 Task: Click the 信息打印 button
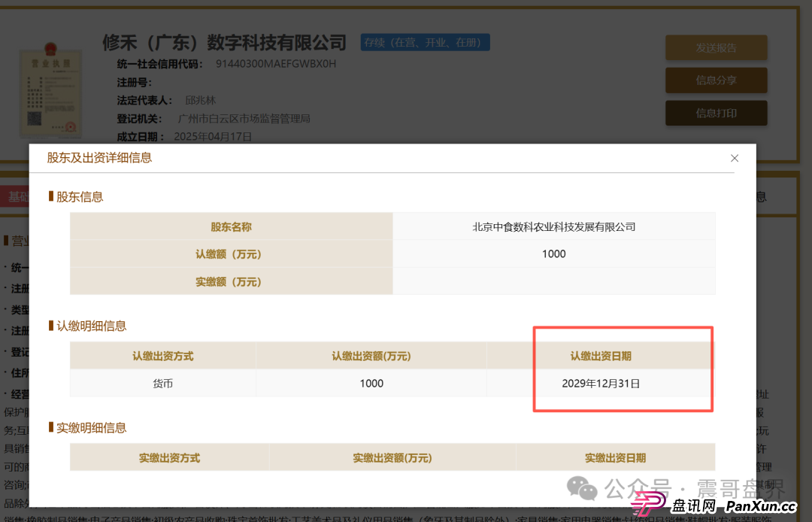(716, 113)
